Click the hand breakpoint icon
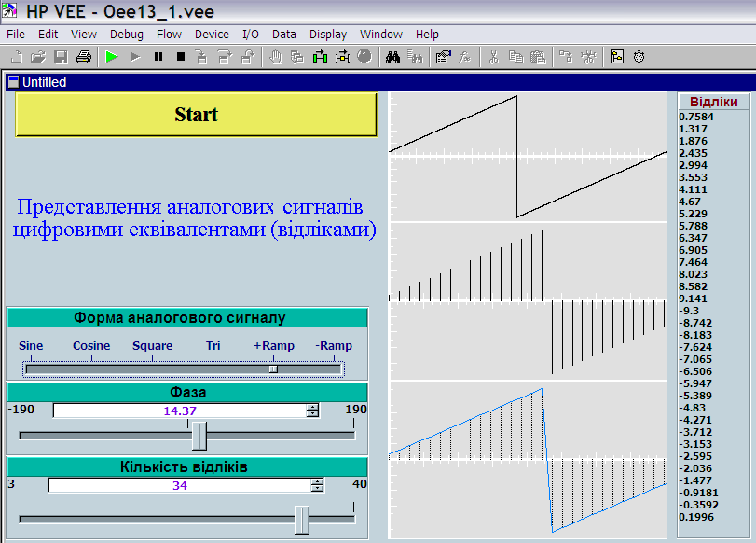 click(275, 57)
